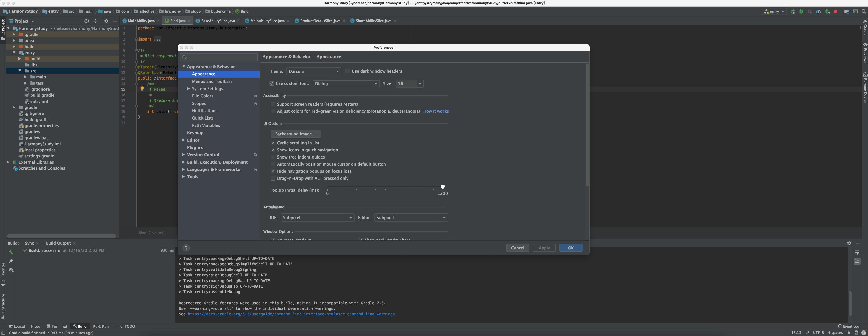Click the green Debug bug icon
Image resolution: width=868 pixels, height=336 pixels.
click(801, 11)
